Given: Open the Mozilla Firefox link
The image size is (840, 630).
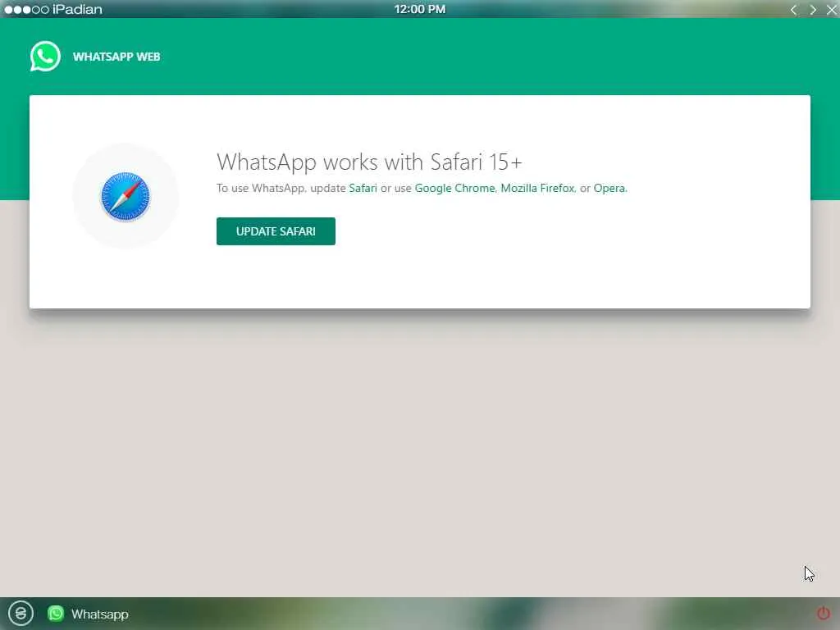Looking at the screenshot, I should 537,188.
